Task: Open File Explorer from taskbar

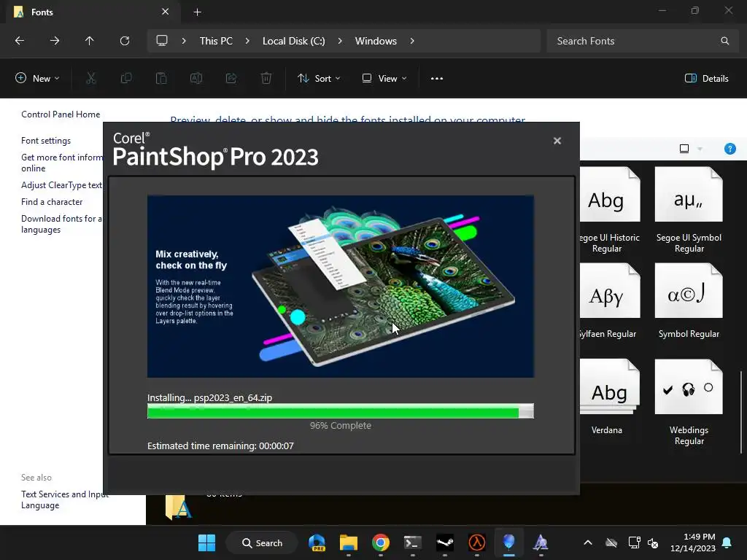Action: (348, 542)
